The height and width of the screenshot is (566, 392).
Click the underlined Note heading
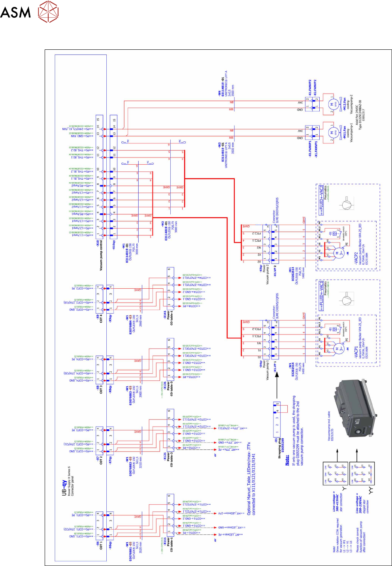[x=287, y=461]
